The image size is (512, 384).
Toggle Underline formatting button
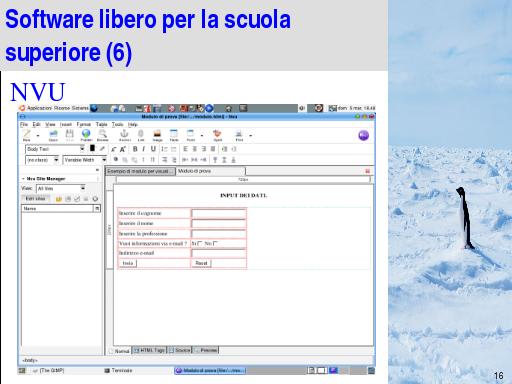153,149
